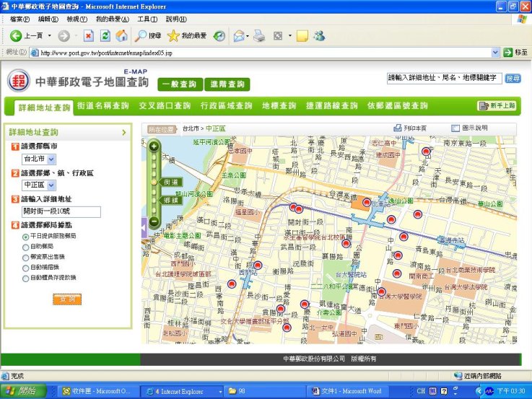The image size is (532, 399).
Task: Collapse the side panel with purple arrow tab
Action: click(144, 228)
